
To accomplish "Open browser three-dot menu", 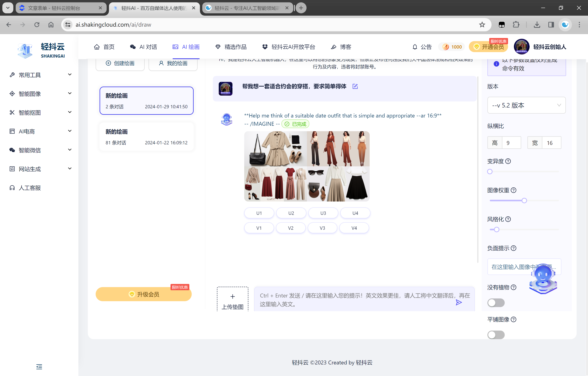I will 579,25.
